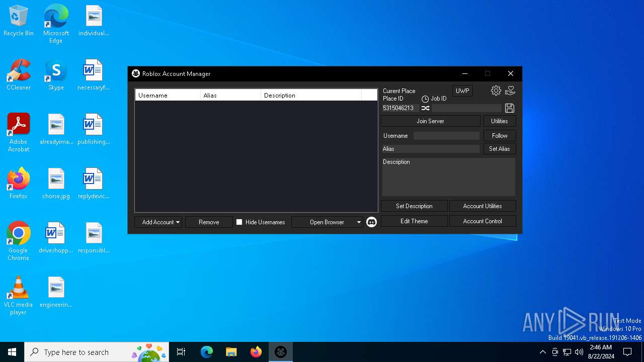This screenshot has width=644, height=362.
Task: Click the Follow button
Action: pos(500,136)
